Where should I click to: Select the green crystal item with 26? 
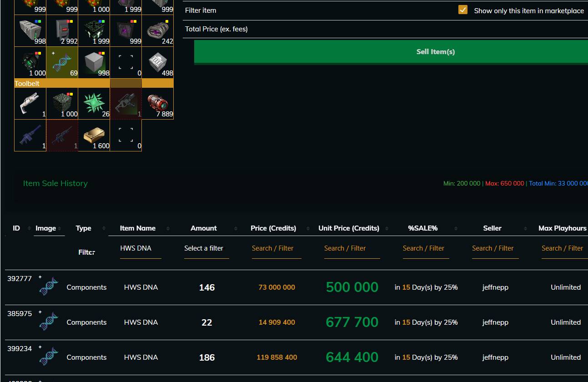pos(94,103)
